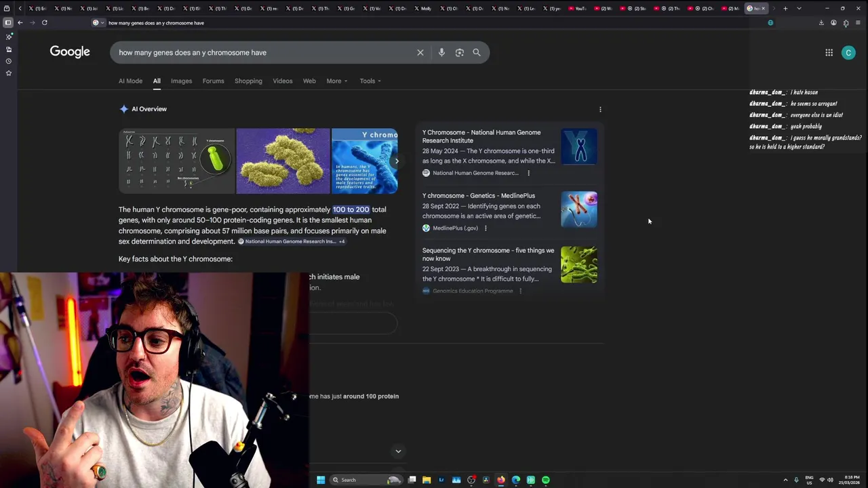The width and height of the screenshot is (868, 488).
Task: Open the ENG US language switcher
Action: (809, 480)
